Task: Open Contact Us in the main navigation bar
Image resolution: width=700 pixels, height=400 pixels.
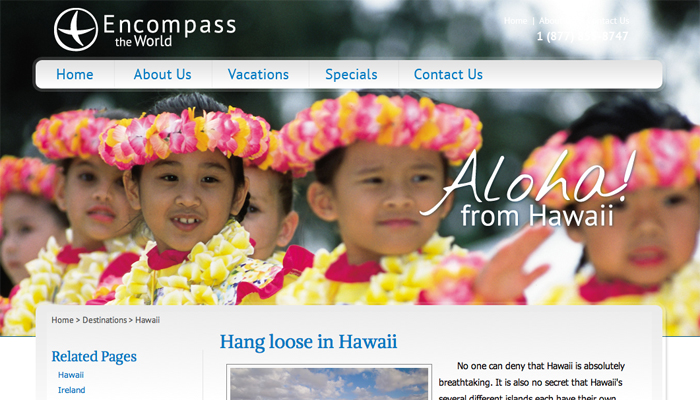Action: coord(448,74)
